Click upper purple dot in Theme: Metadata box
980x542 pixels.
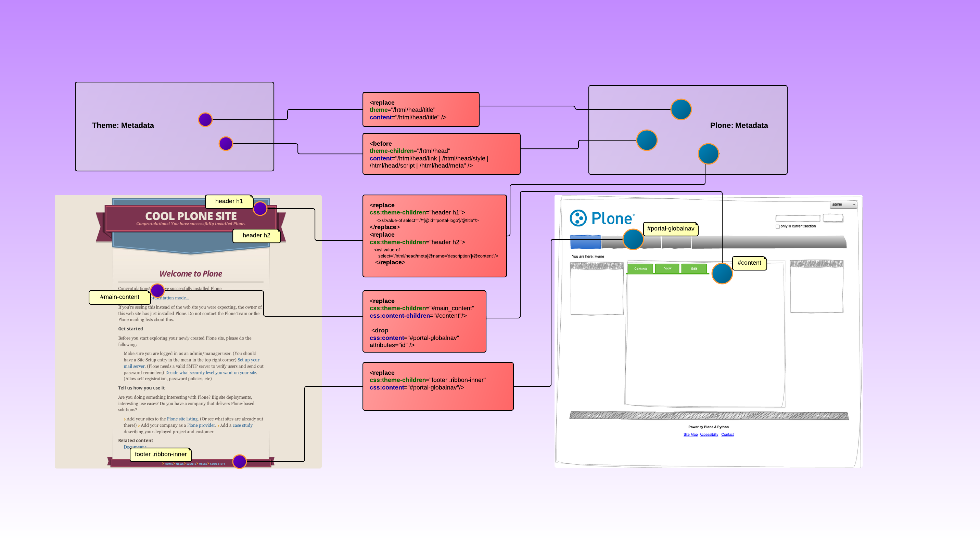click(x=205, y=119)
